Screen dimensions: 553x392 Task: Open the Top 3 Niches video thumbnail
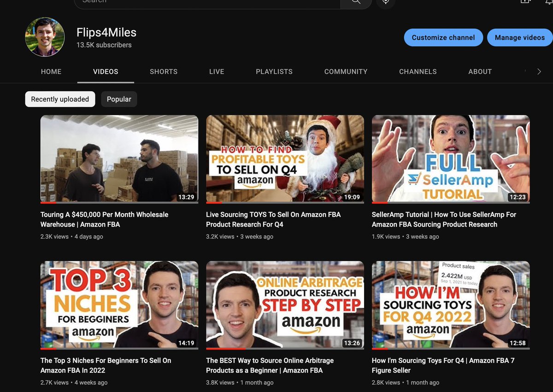tap(119, 304)
